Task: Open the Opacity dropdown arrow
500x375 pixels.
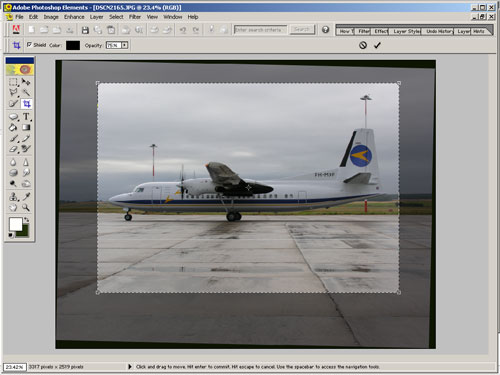Action: 124,45
